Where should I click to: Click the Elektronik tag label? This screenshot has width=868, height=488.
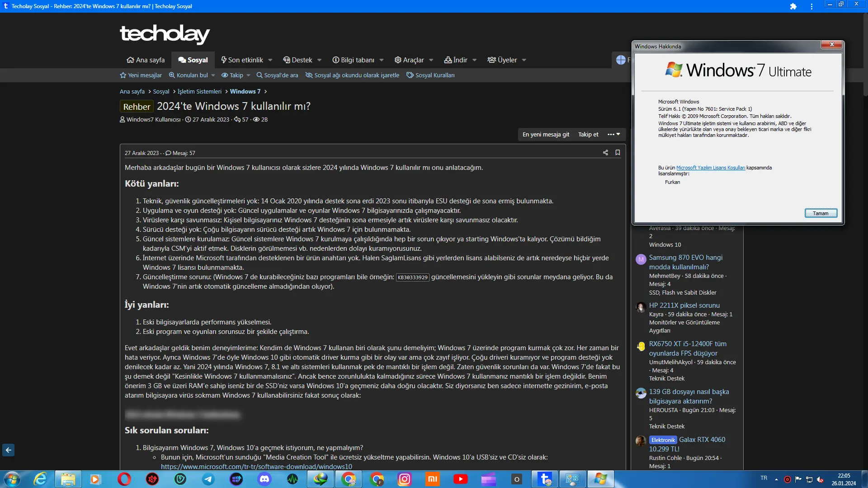coord(663,440)
